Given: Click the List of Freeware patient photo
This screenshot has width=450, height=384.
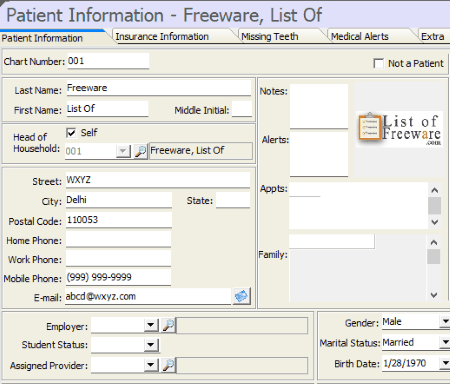Looking at the screenshot, I should (400, 129).
